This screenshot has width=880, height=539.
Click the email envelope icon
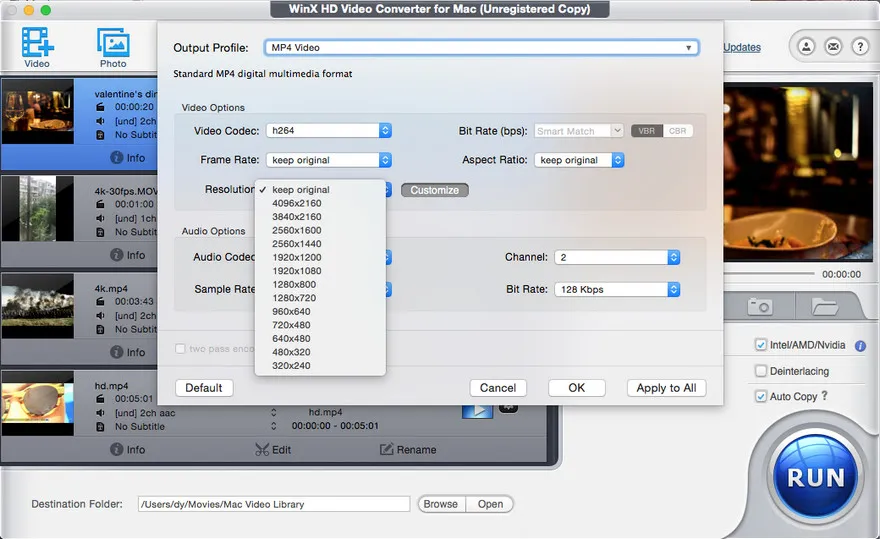[x=833, y=47]
